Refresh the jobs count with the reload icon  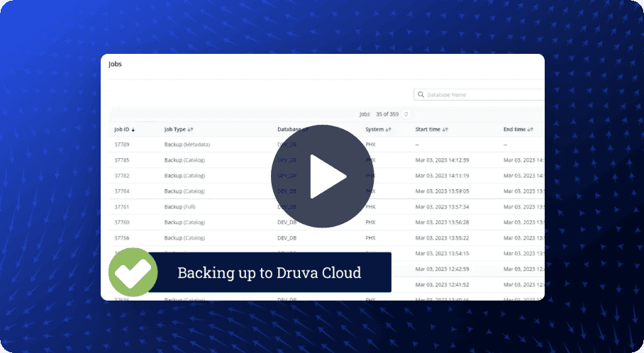click(x=406, y=114)
